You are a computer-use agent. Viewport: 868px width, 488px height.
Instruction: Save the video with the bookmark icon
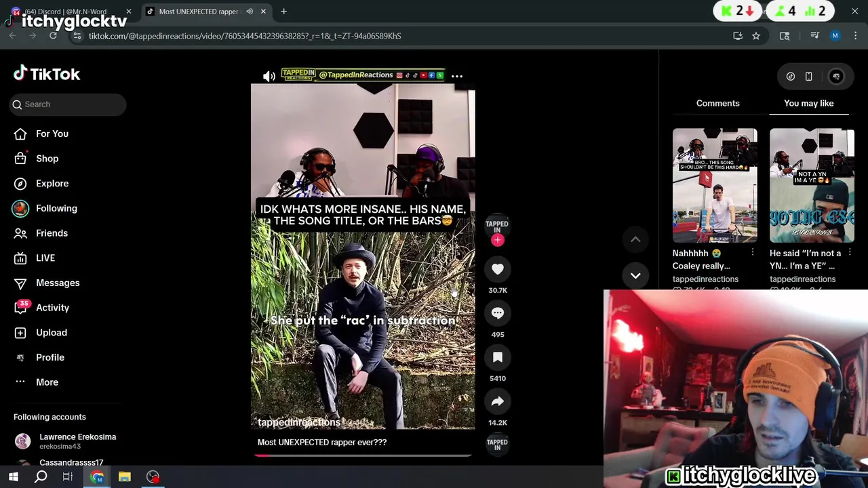(x=498, y=357)
